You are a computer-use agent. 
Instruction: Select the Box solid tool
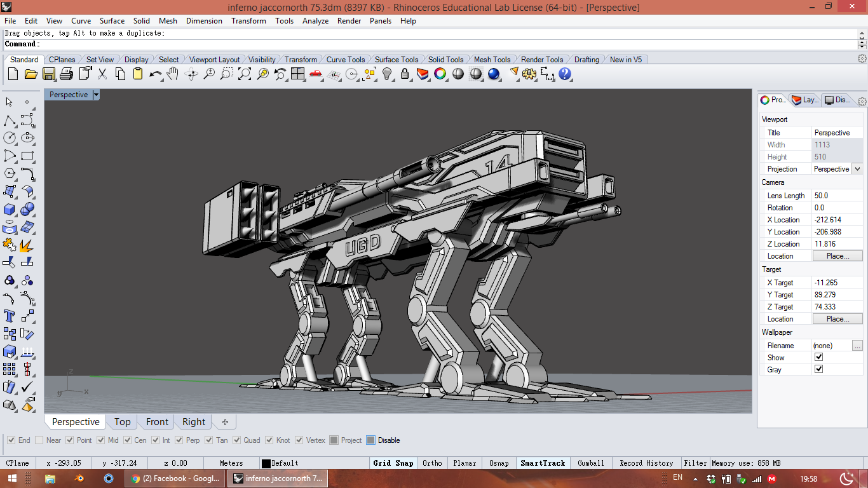[x=10, y=209]
